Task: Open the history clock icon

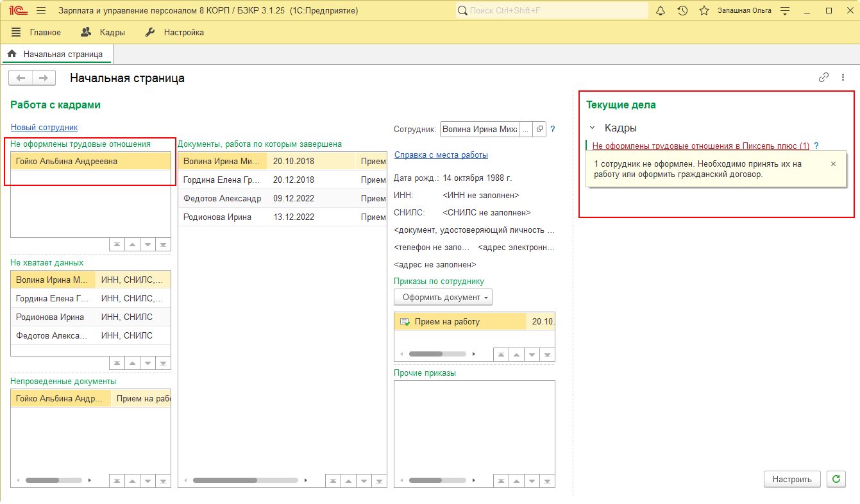Action: [682, 11]
